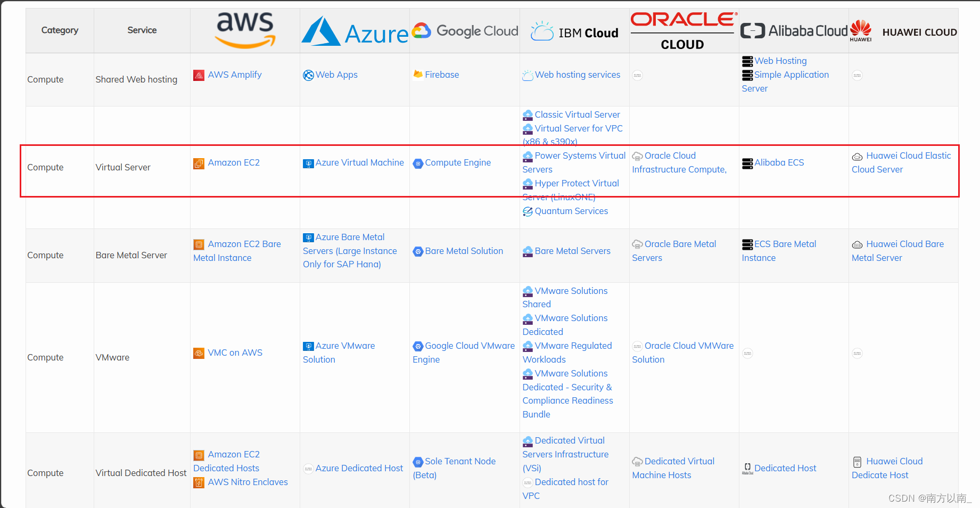The height and width of the screenshot is (508, 980).
Task: Click the Alibaba Dedicated Host icon
Action: (747, 468)
